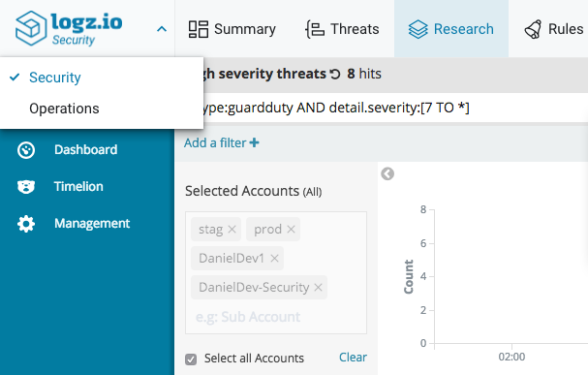The image size is (588, 375).
Task: Click the Clear link for accounts
Action: click(353, 358)
